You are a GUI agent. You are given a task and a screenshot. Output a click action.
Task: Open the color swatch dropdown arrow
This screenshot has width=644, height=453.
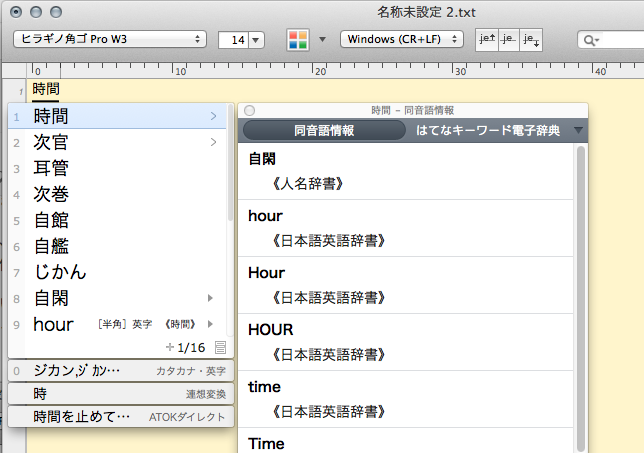click(322, 40)
